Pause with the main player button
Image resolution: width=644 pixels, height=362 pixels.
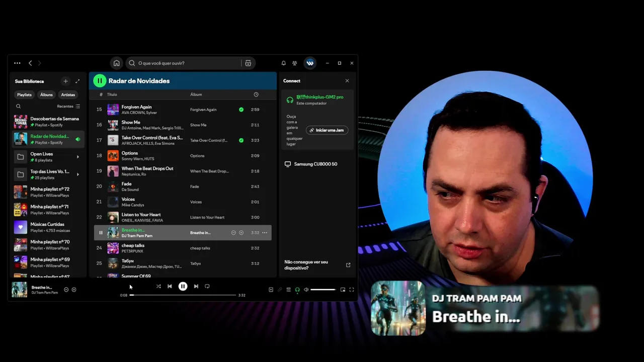click(183, 286)
